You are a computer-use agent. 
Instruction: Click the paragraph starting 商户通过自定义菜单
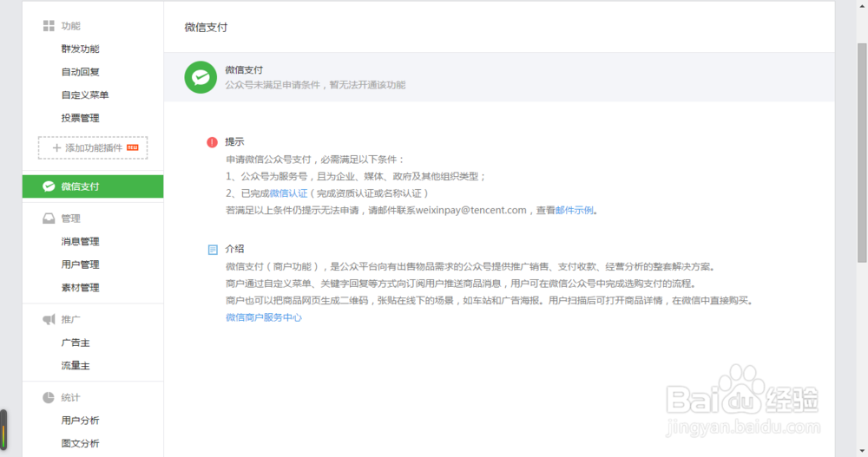pyautogui.click(x=461, y=284)
